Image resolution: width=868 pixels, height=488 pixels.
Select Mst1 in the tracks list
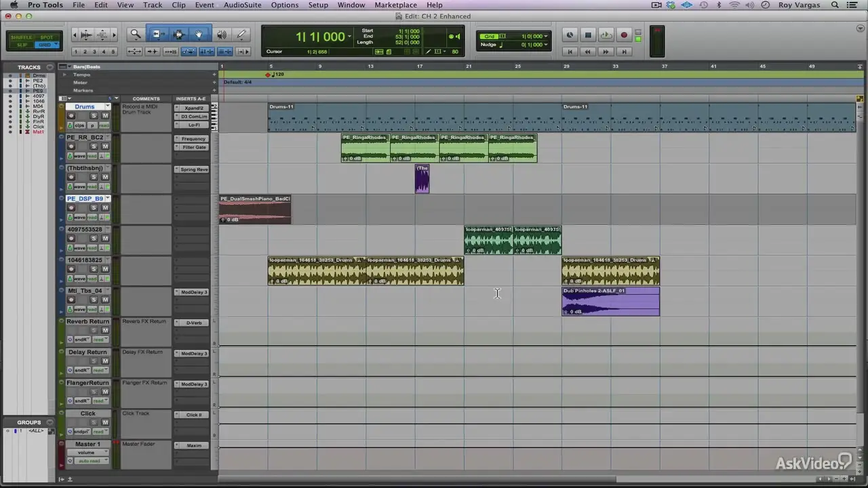(39, 131)
